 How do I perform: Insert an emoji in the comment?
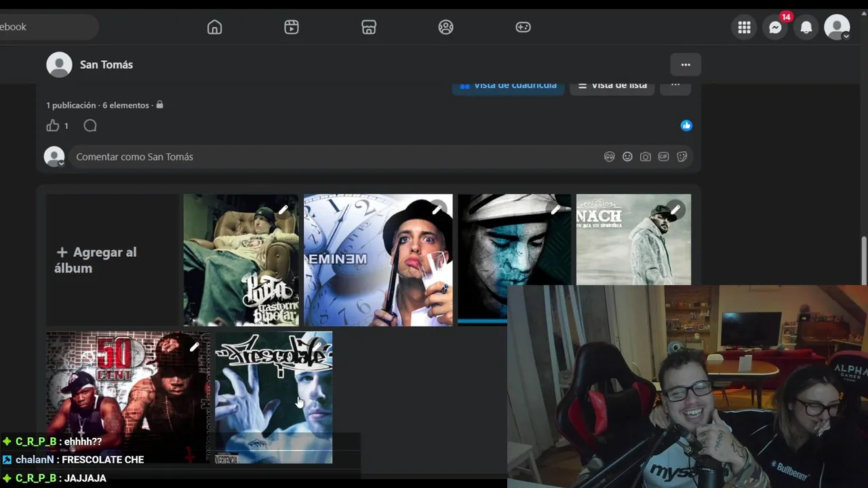tap(627, 157)
